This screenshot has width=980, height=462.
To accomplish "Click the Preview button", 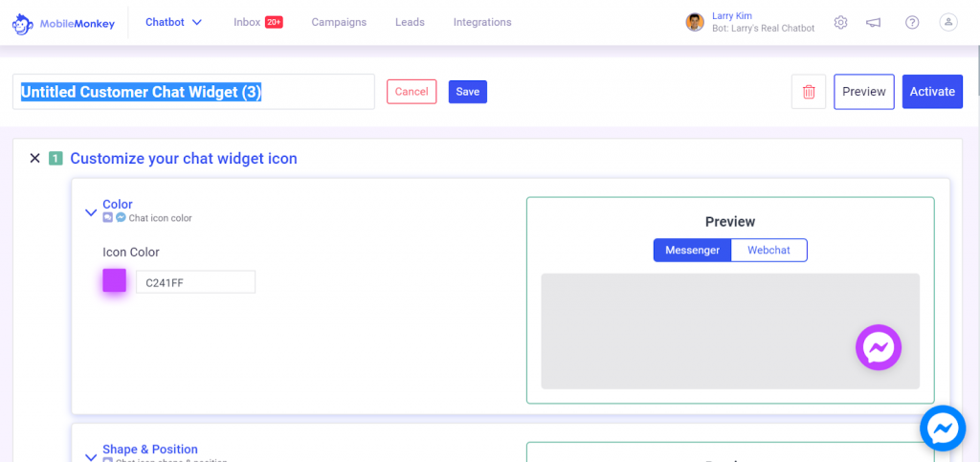I will click(x=864, y=92).
